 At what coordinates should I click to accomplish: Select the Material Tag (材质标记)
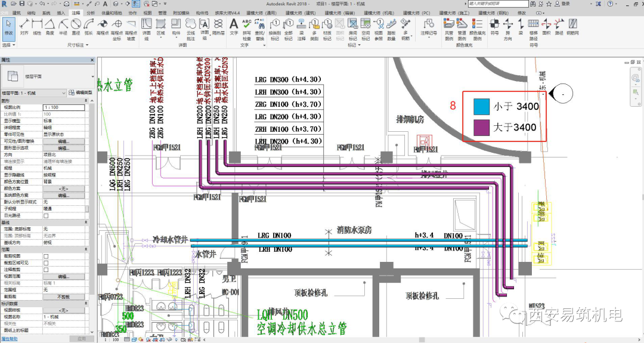(x=327, y=30)
